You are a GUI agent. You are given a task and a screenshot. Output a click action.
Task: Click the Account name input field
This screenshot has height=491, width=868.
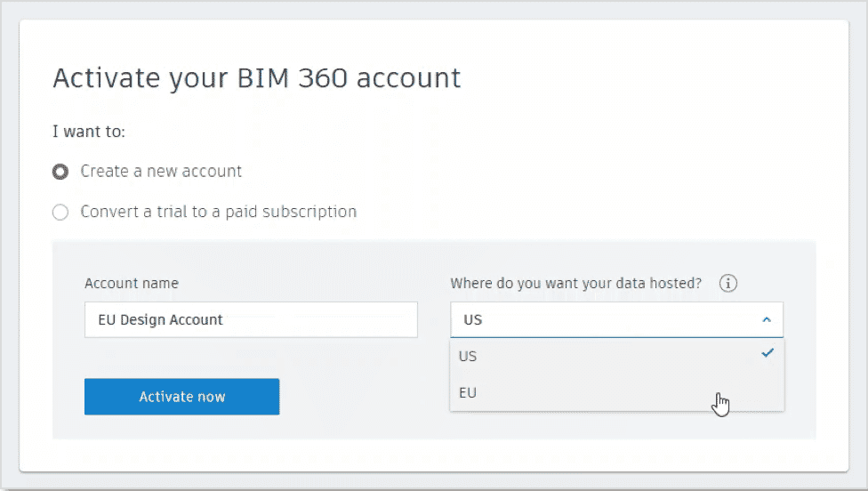coord(251,319)
